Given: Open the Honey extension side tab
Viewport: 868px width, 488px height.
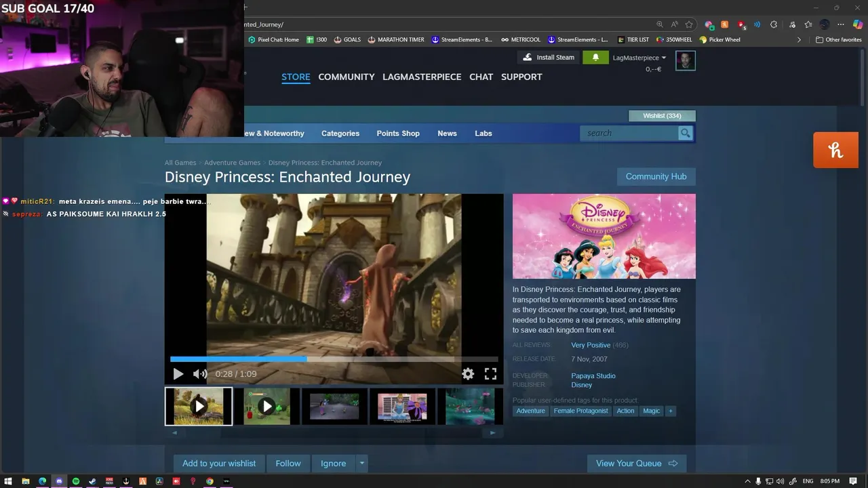Looking at the screenshot, I should (x=835, y=150).
